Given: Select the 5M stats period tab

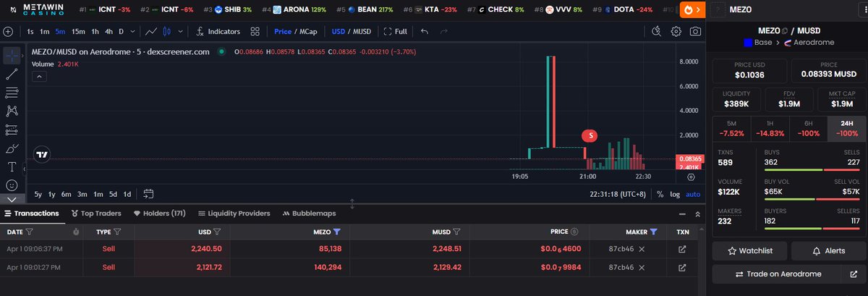Looking at the screenshot, I should 732,128.
